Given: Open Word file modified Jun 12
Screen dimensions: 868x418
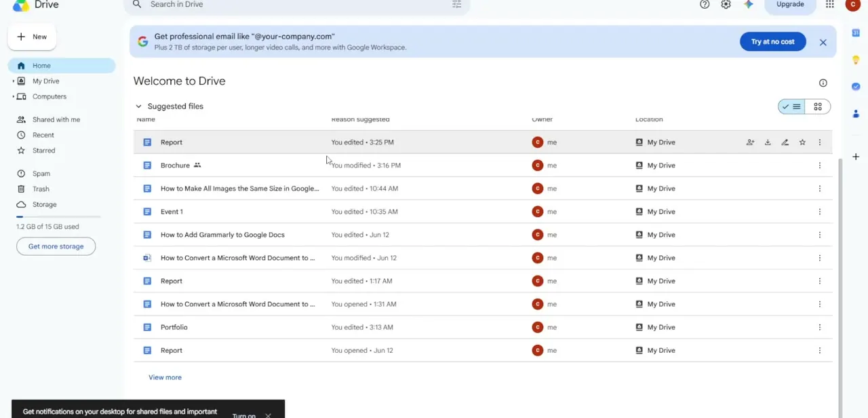Looking at the screenshot, I should [237, 258].
